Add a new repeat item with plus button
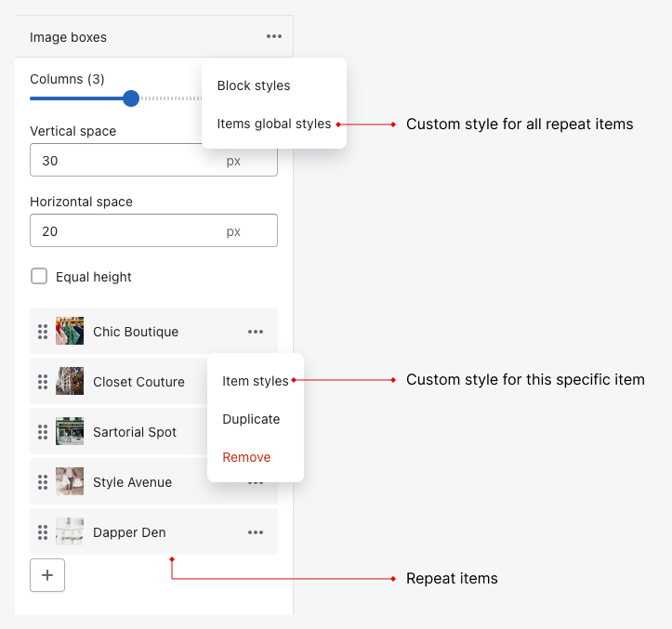Screen dimensions: 672x629 (x=47, y=575)
